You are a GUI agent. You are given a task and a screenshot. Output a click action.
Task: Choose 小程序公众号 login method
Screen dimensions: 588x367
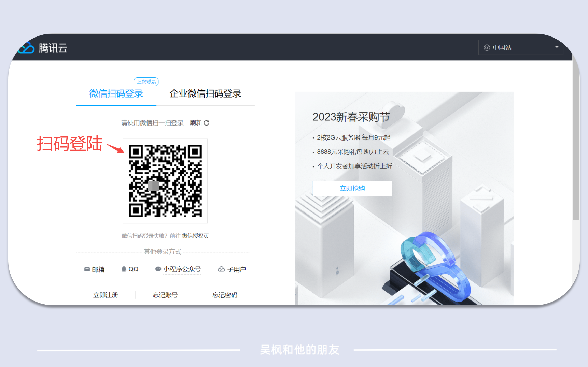pyautogui.click(x=182, y=269)
